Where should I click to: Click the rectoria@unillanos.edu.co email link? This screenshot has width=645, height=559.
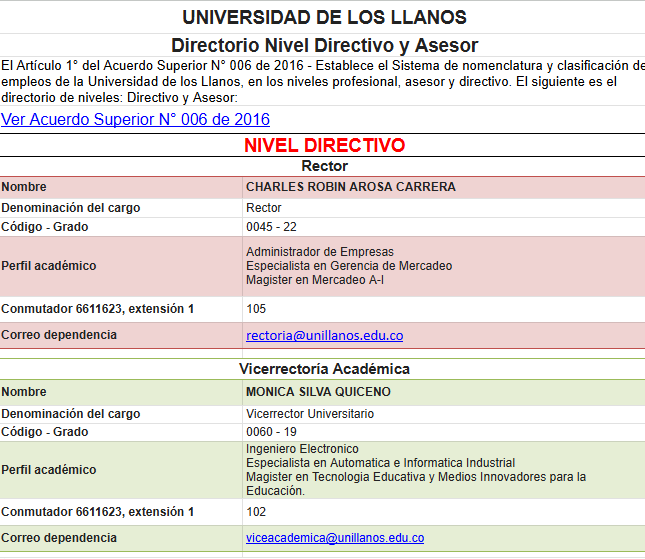[324, 336]
